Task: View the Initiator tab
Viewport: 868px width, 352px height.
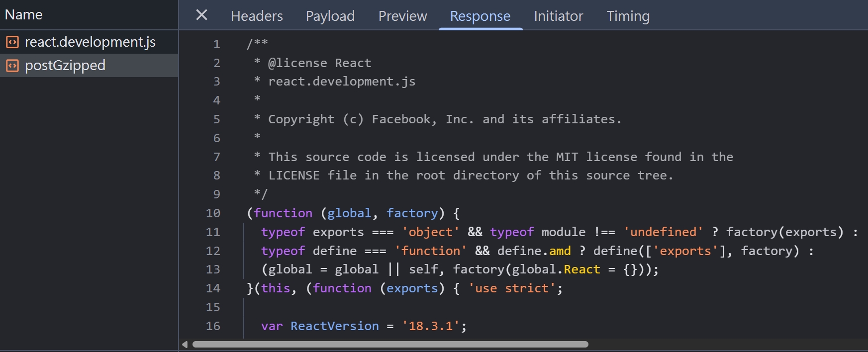Action: coord(558,16)
